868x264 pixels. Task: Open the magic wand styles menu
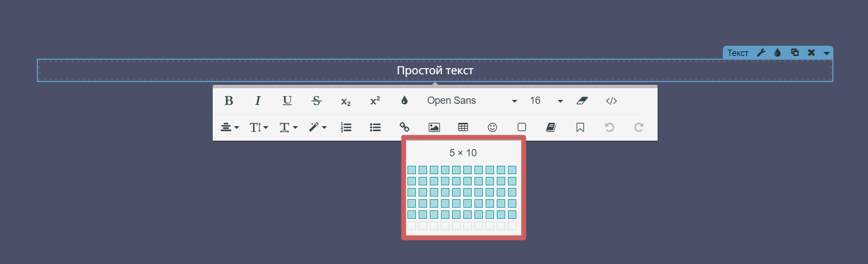317,127
